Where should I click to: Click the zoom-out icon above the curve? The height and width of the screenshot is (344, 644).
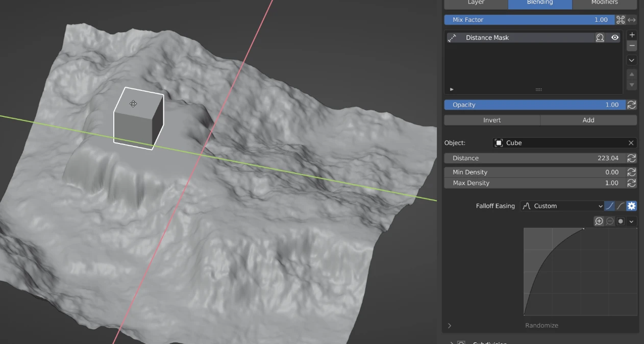point(610,221)
